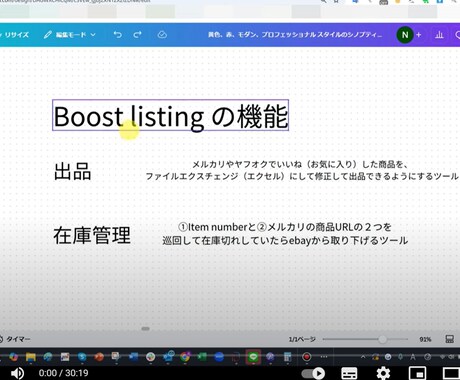Select the 出品 heading text

click(x=72, y=171)
